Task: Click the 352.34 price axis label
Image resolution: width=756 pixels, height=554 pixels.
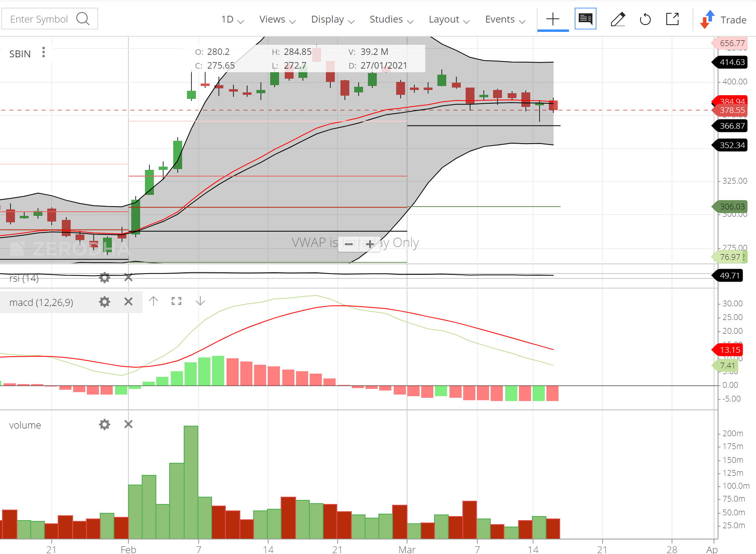Action: pyautogui.click(x=730, y=145)
